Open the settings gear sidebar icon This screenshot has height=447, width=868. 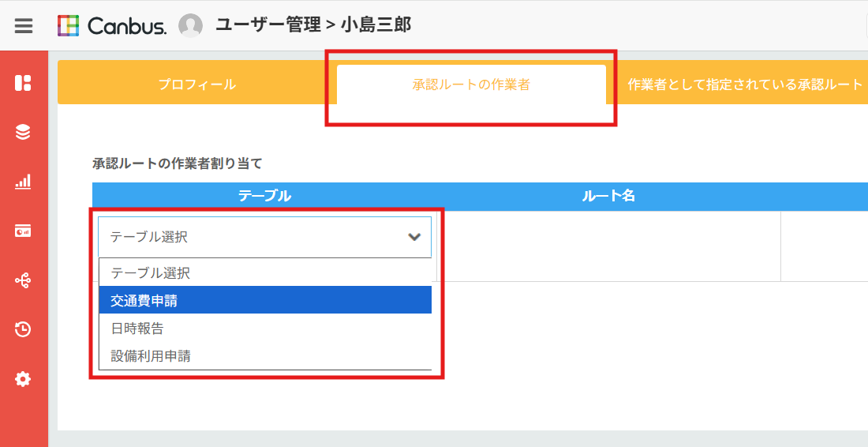tap(23, 379)
